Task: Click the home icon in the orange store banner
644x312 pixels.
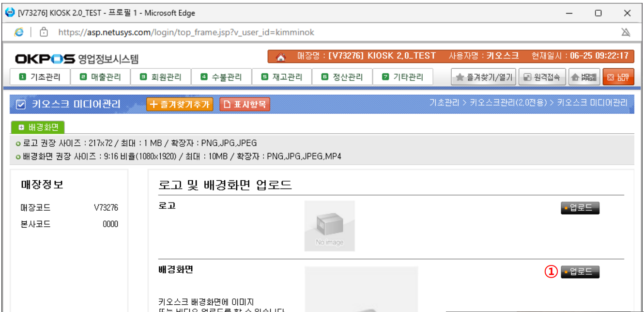Action: (280, 57)
